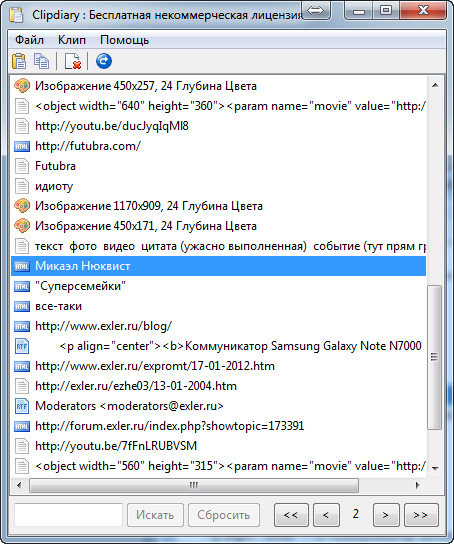Jump to last page with >> button

(421, 515)
